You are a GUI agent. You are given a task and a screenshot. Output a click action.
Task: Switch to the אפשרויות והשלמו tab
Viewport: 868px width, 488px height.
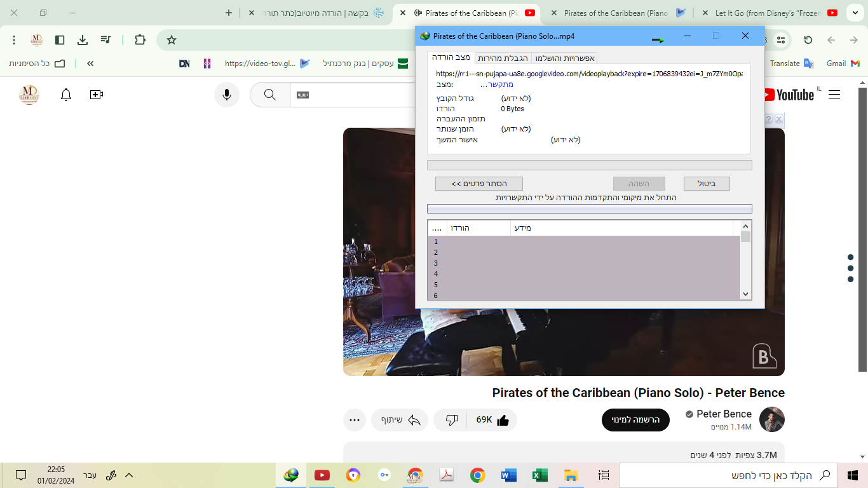coord(565,58)
